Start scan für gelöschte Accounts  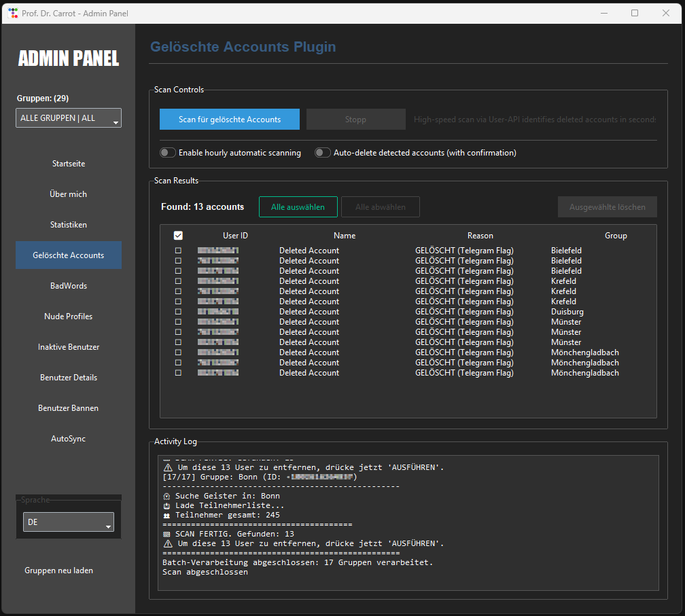(x=230, y=120)
